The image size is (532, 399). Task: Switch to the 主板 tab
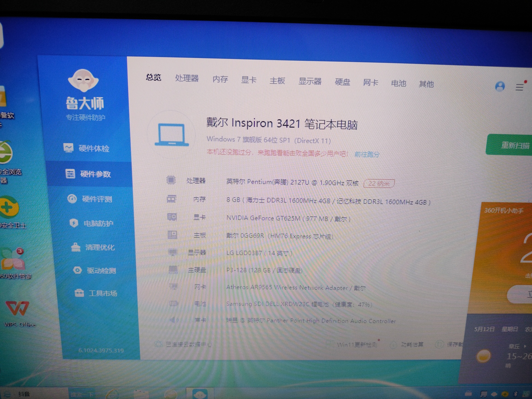[277, 81]
